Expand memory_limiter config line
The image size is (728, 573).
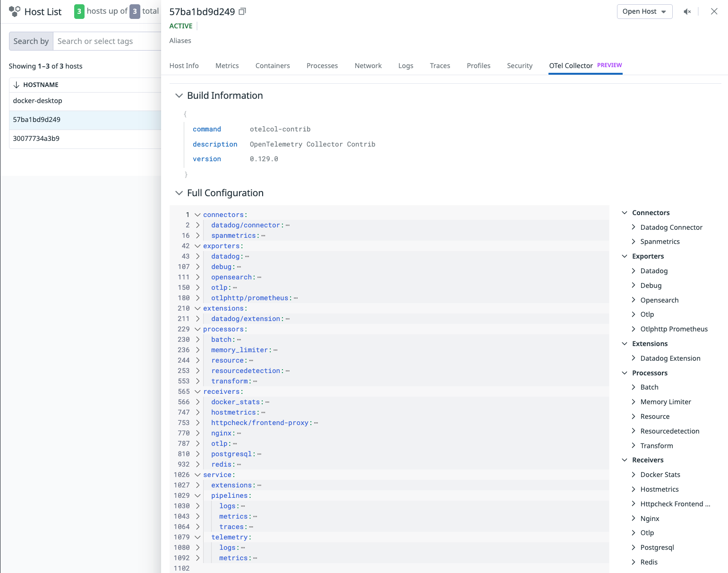[197, 350]
